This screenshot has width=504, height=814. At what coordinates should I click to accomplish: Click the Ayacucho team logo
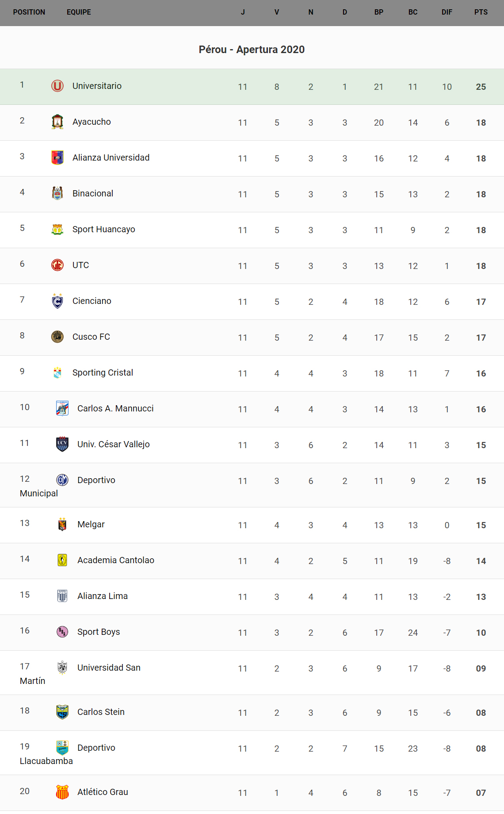click(x=57, y=122)
